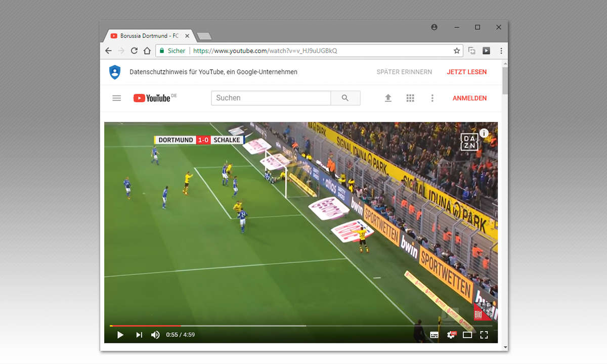Click the Datenschutzhinweis für YouTube text
The height and width of the screenshot is (364, 607).
click(213, 72)
